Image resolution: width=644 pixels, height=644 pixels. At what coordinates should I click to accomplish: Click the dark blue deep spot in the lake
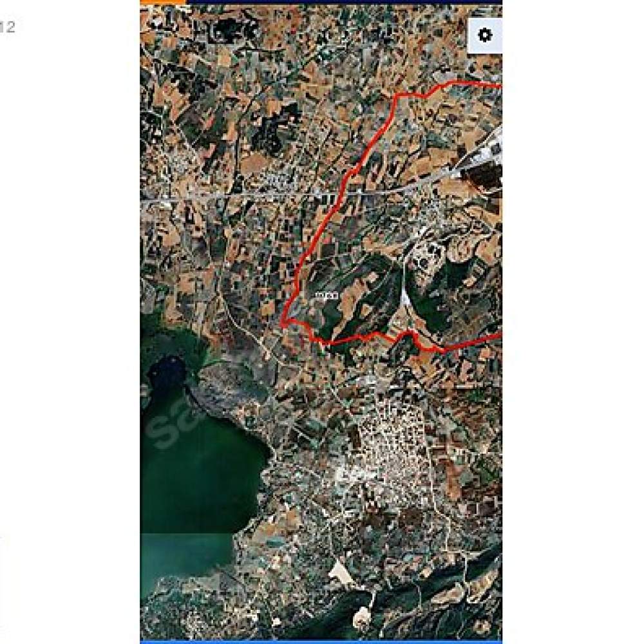point(167,370)
